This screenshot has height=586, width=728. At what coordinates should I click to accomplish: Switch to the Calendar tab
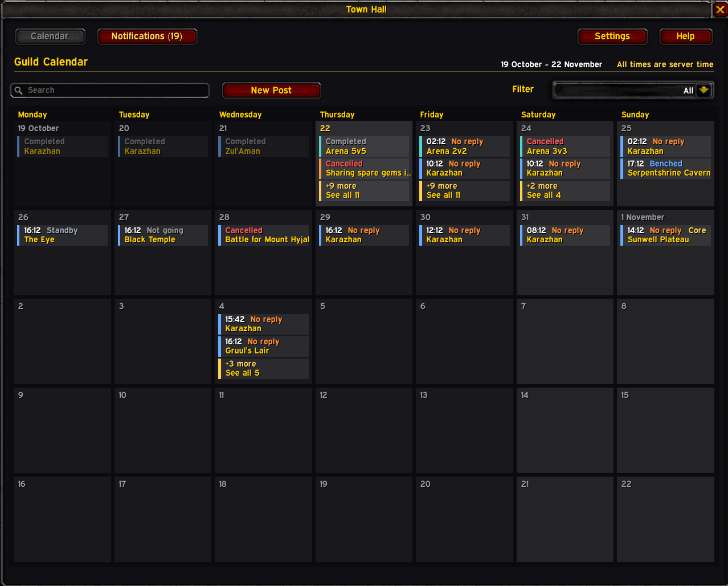pyautogui.click(x=50, y=36)
